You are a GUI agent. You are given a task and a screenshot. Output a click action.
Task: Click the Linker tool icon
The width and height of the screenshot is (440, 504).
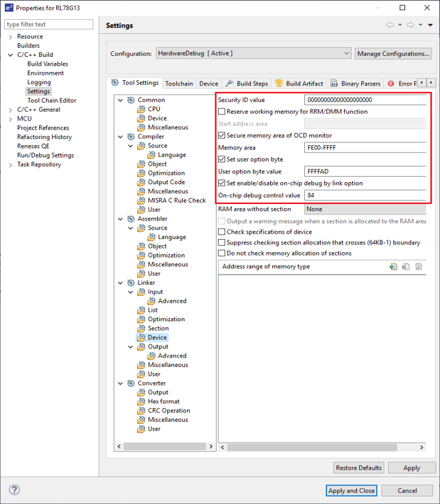[x=131, y=283]
